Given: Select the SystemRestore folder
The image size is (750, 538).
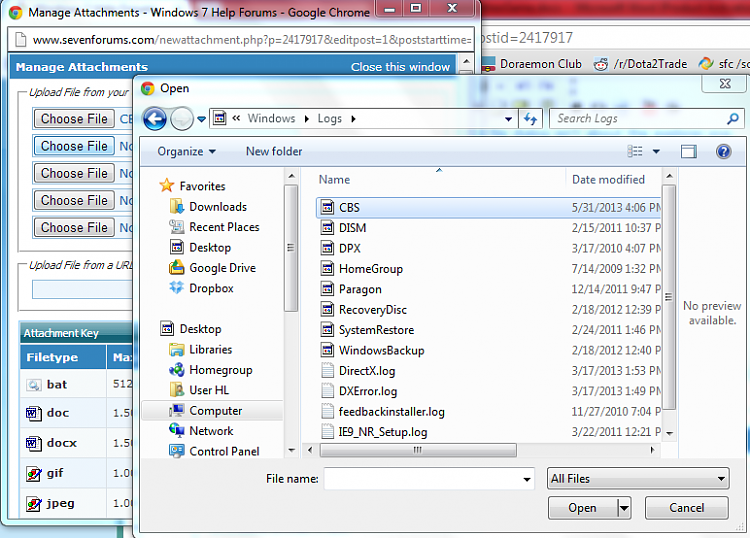Looking at the screenshot, I should point(488,330).
